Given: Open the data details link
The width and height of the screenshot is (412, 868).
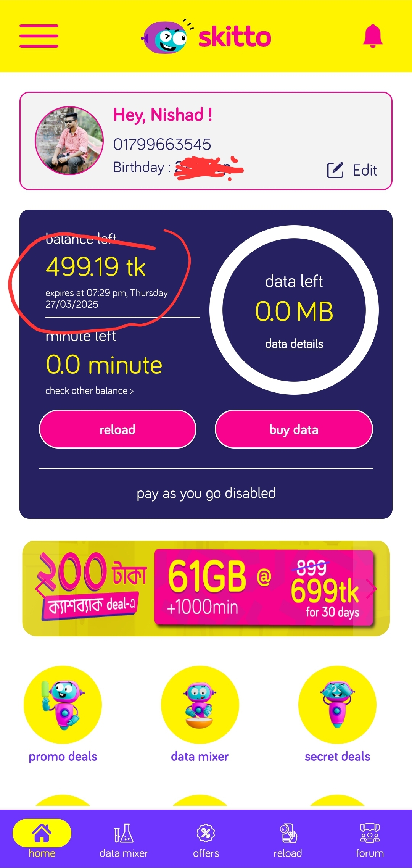Looking at the screenshot, I should pyautogui.click(x=294, y=344).
